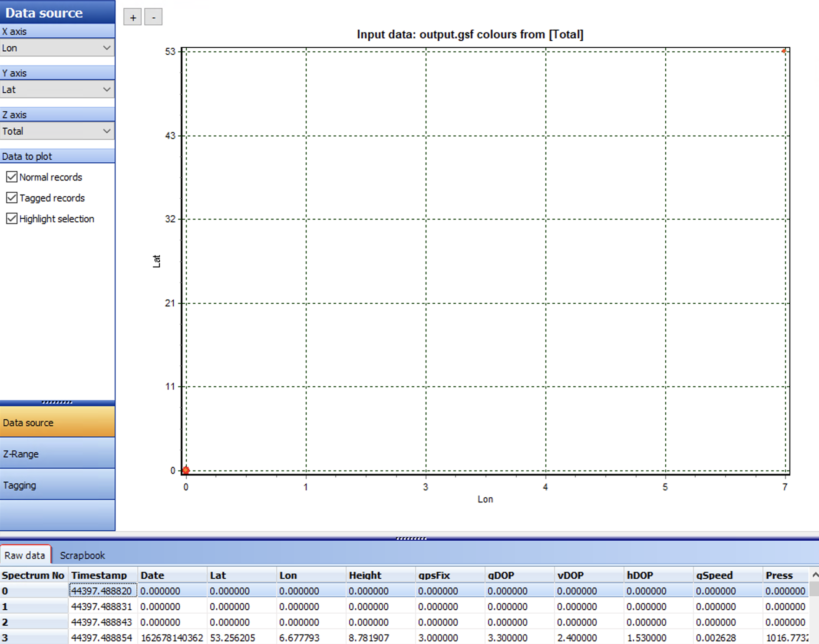Image resolution: width=819 pixels, height=644 pixels.
Task: Click the table scrollbar up arrow
Action: pyautogui.click(x=815, y=575)
